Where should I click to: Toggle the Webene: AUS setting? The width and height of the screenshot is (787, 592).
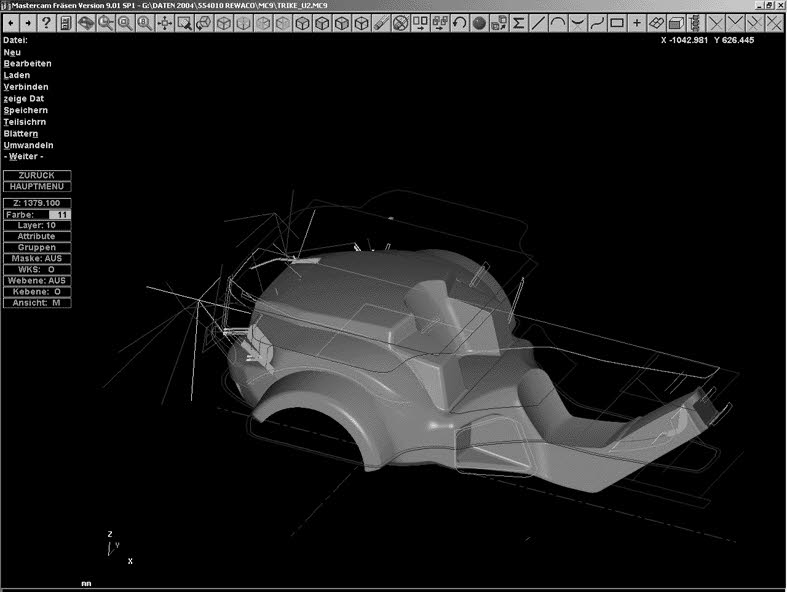[37, 280]
